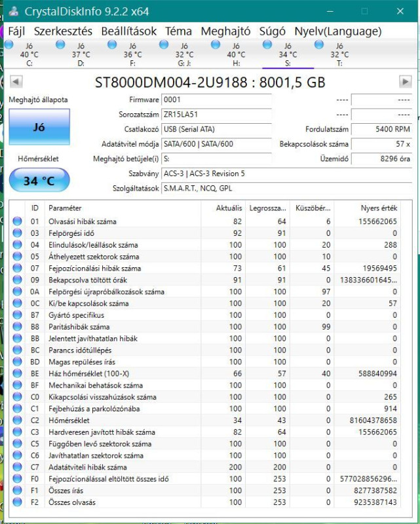Click status orb for Függőben levő szektorok
This screenshot has height=524, width=420.
point(17,443)
